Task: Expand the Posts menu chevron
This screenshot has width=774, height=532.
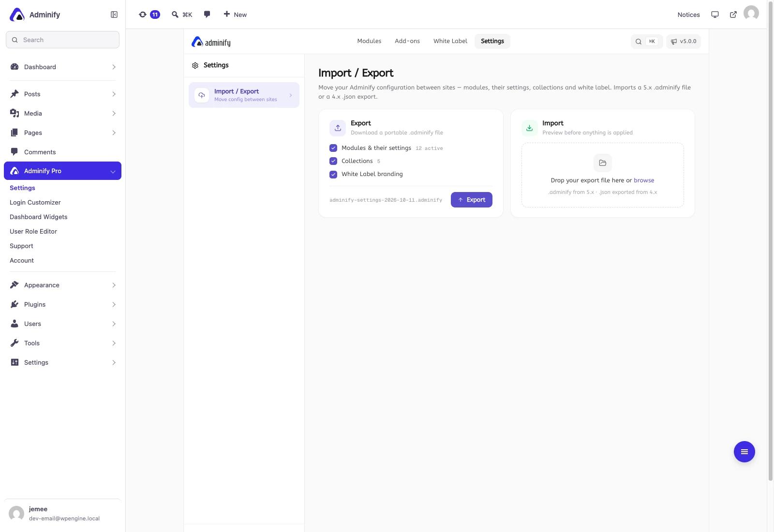Action: tap(114, 94)
